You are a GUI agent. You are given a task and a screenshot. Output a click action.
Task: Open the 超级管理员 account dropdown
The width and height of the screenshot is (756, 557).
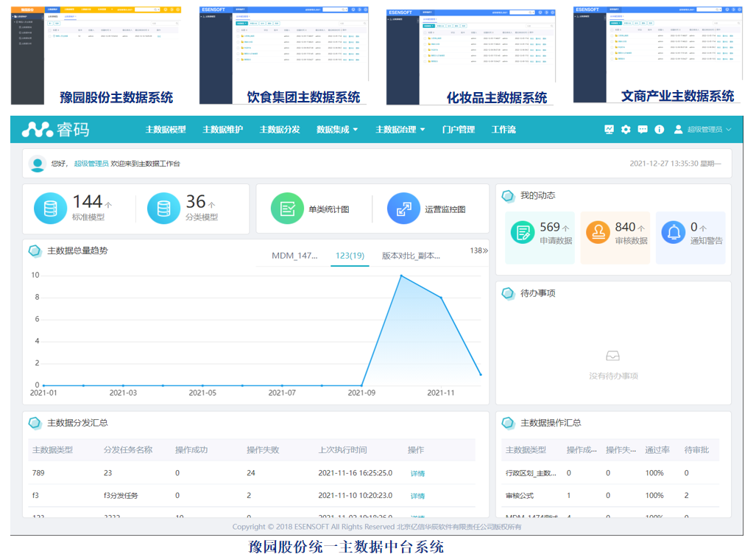pyautogui.click(x=707, y=130)
